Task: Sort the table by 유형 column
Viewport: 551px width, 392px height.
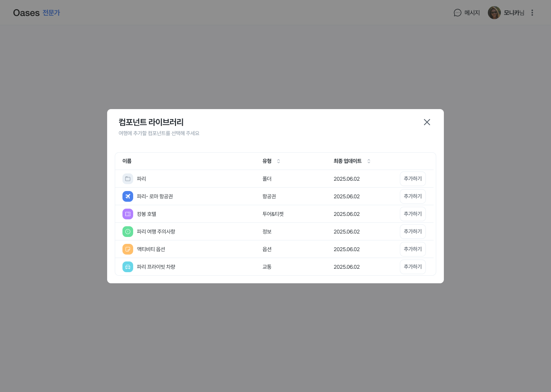Action: click(x=279, y=161)
